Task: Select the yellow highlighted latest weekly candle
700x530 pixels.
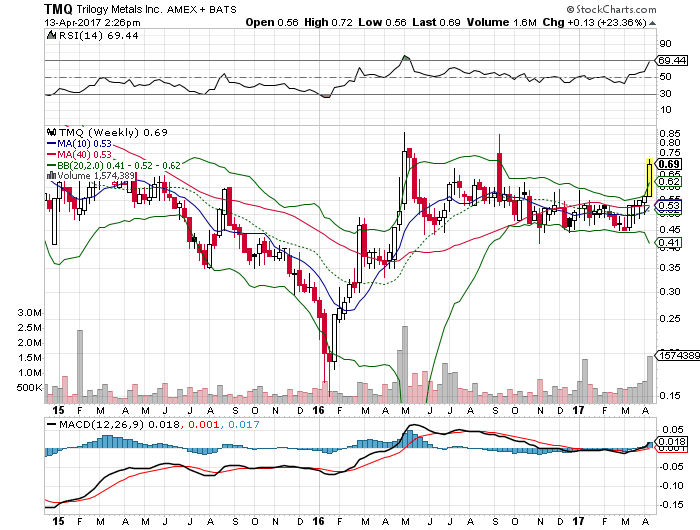Action: click(650, 177)
